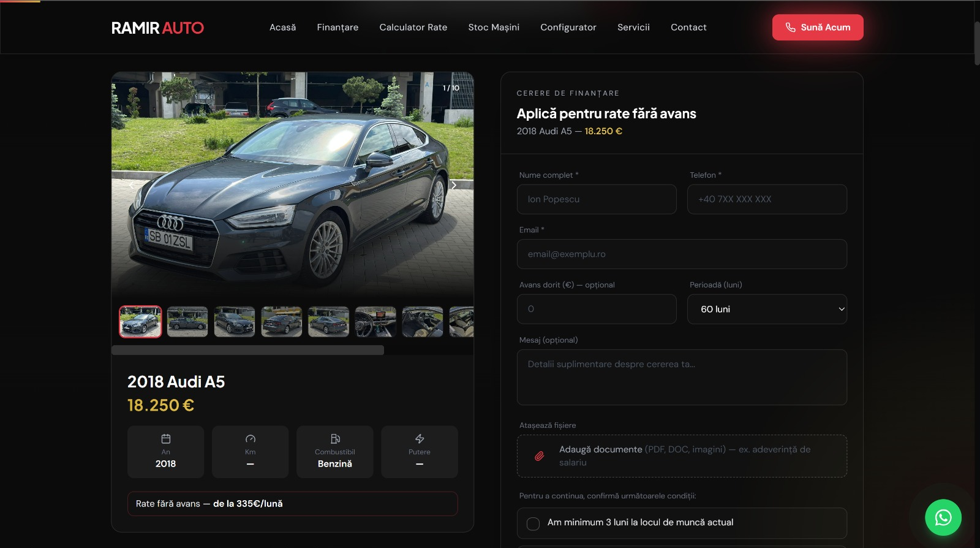This screenshot has width=980, height=548.
Task: Open the Finanțare menu item
Action: [337, 27]
